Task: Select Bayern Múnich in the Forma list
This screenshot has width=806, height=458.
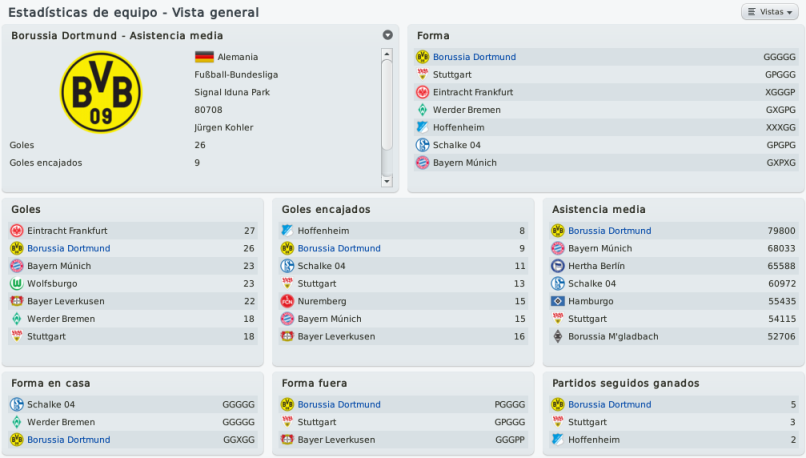Action: tap(464, 163)
